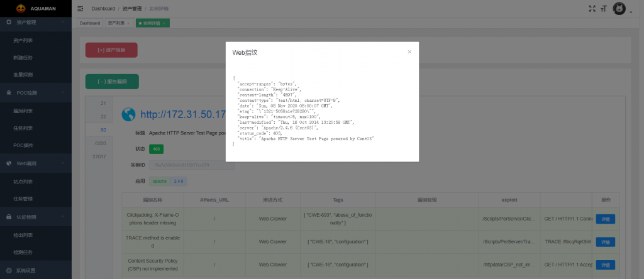Toggle the sidebar collapse hamburger icon
The width and height of the screenshot is (644, 279).
click(x=80, y=9)
